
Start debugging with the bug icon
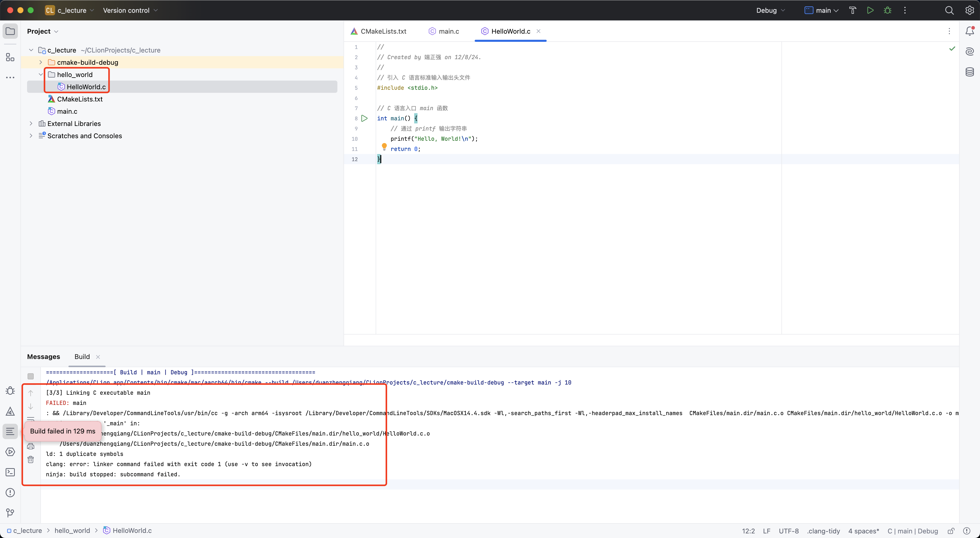(888, 10)
